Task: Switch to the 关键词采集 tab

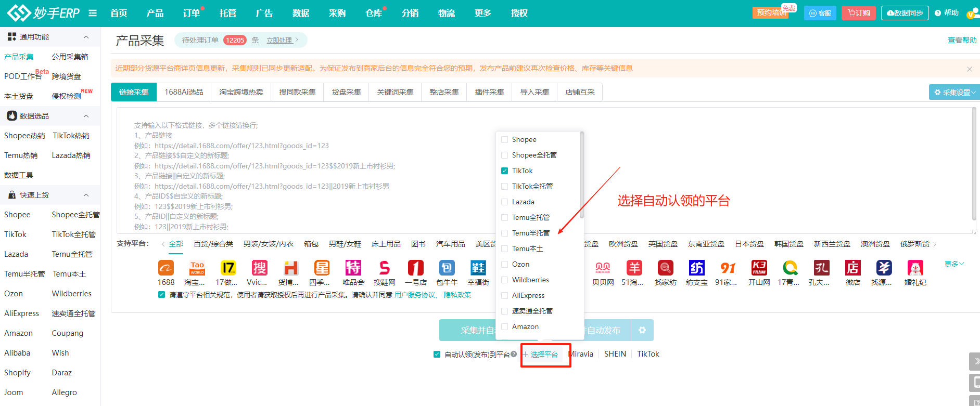Action: (395, 92)
